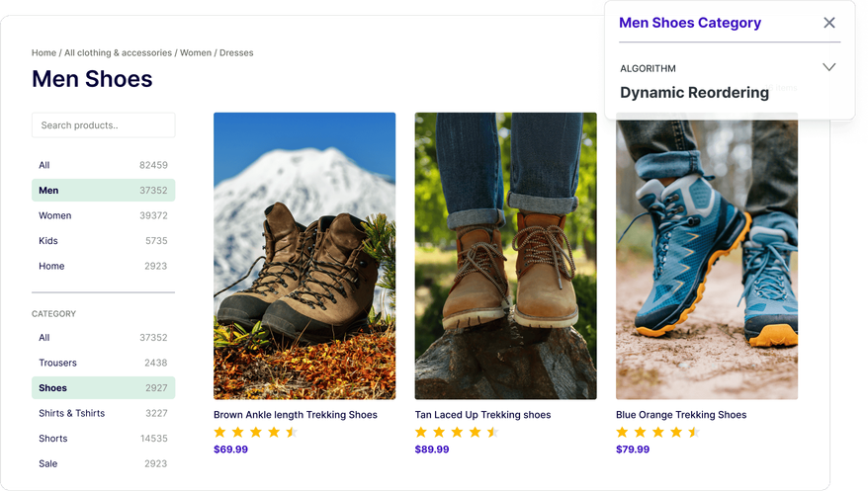Go to Home breadcrumb link
The image size is (868, 491).
[x=43, y=52]
